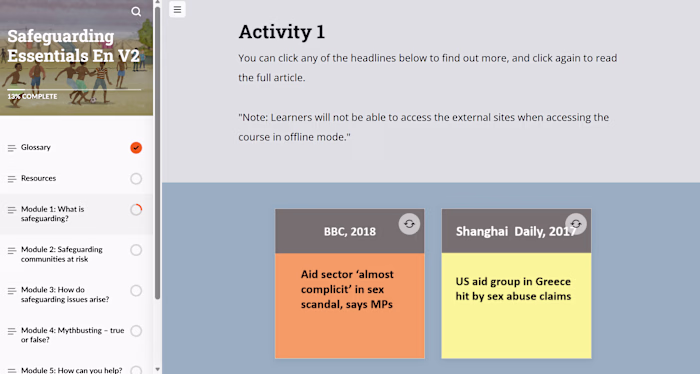Viewport: 700px width, 374px height.
Task: Open Module 3: How do safeguarding issues arise?
Action: click(x=65, y=295)
